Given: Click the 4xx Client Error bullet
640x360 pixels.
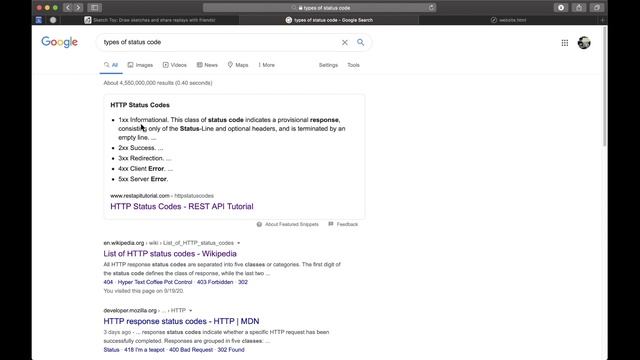Looking at the screenshot, I should (x=146, y=169).
